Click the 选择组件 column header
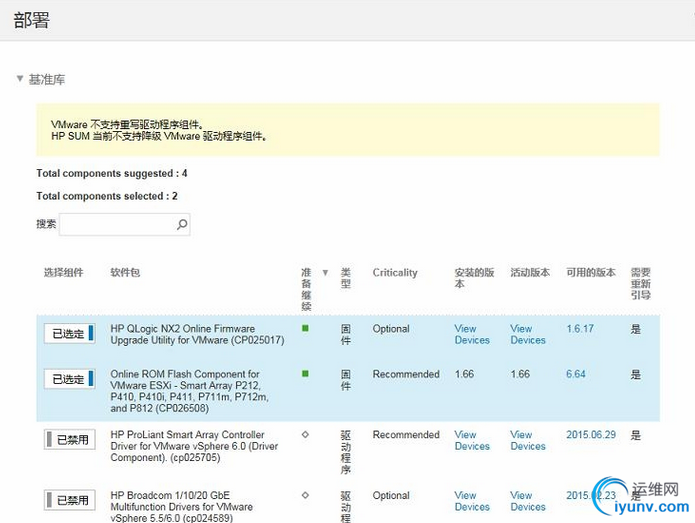 point(63,273)
